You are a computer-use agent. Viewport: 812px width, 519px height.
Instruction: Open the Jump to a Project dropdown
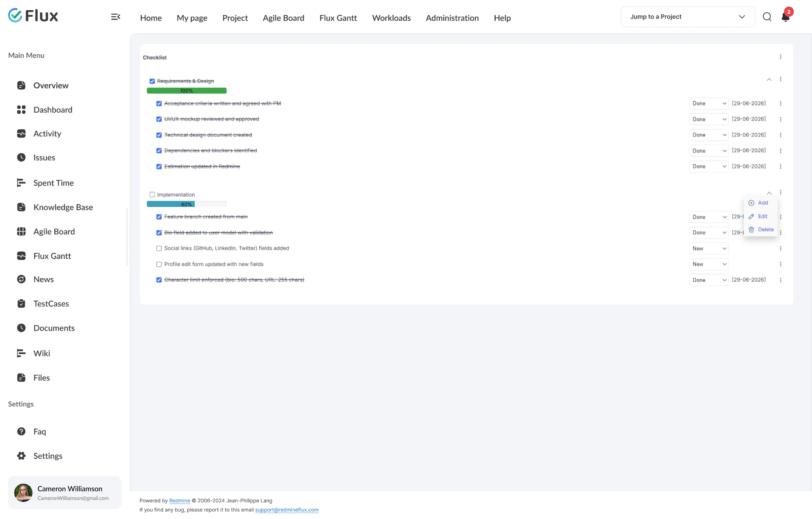(x=688, y=17)
